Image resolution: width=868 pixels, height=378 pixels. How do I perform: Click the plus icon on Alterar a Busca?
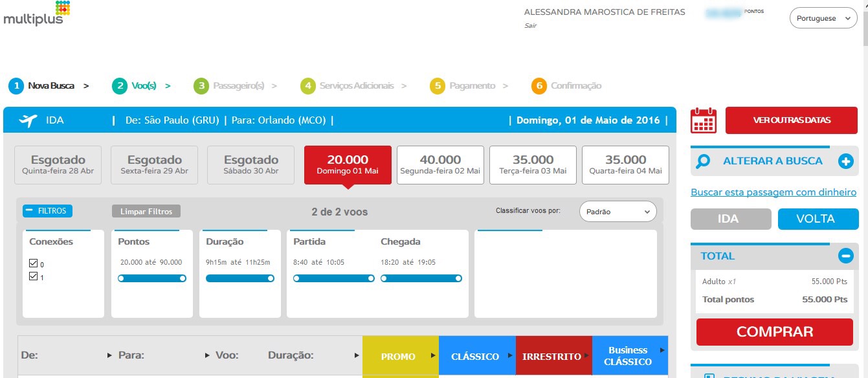tap(845, 161)
